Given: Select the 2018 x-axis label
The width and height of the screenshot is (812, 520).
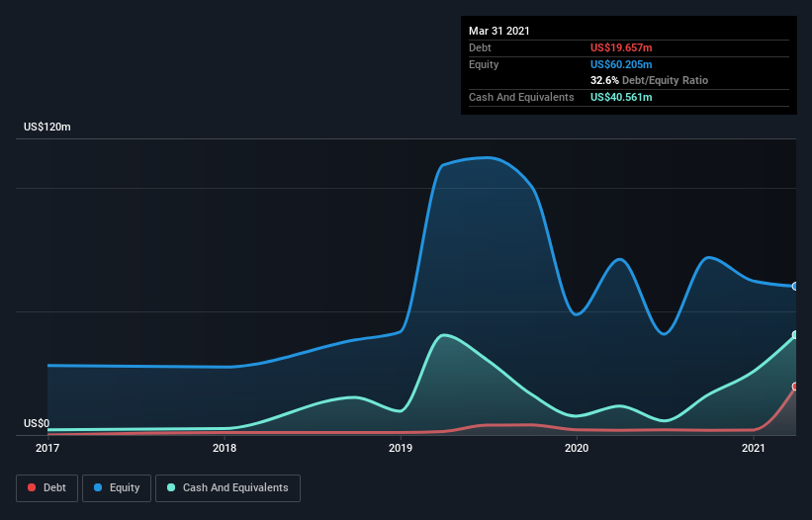Looking at the screenshot, I should click(225, 448).
